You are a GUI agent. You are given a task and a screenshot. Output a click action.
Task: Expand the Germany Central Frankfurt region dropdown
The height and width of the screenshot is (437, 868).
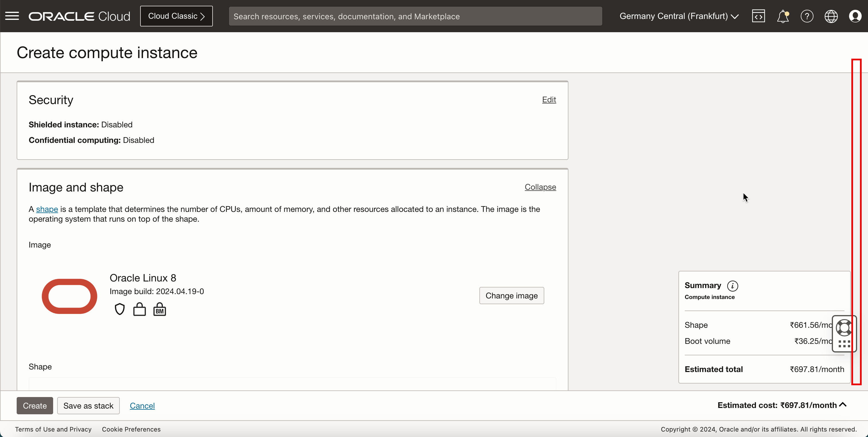point(679,16)
